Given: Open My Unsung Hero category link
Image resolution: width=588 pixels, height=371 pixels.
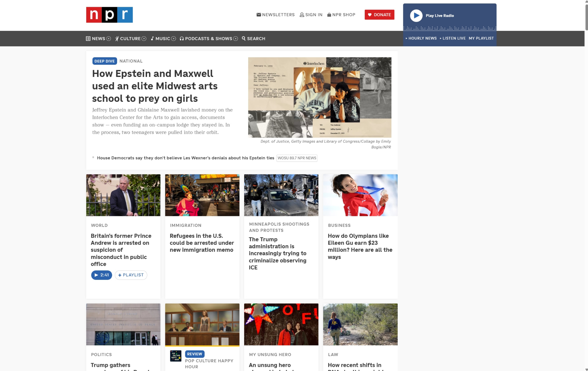Looking at the screenshot, I should 270,355.
